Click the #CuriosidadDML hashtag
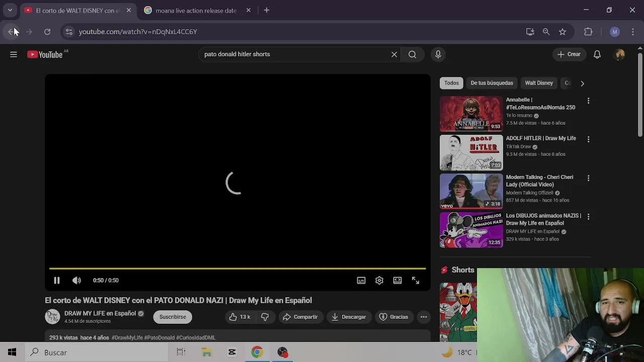 click(x=196, y=338)
